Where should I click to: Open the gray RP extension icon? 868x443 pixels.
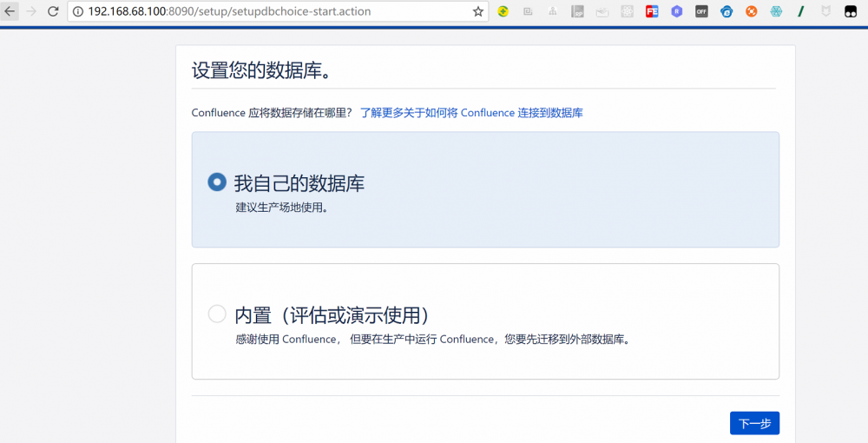(x=577, y=11)
